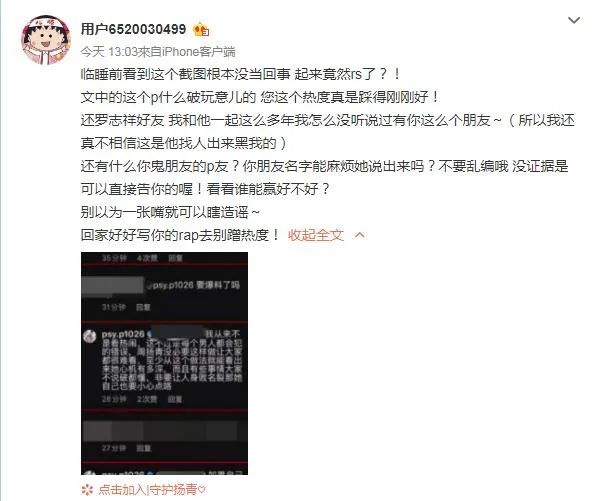The image size is (598, 501).
Task: Open profile of 用户6520030499
Action: click(133, 29)
